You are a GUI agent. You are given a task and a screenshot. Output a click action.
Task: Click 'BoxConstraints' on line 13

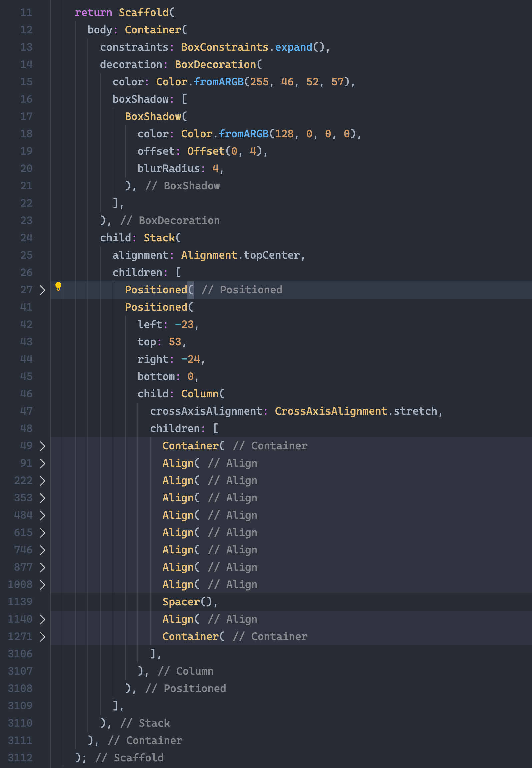coord(225,47)
